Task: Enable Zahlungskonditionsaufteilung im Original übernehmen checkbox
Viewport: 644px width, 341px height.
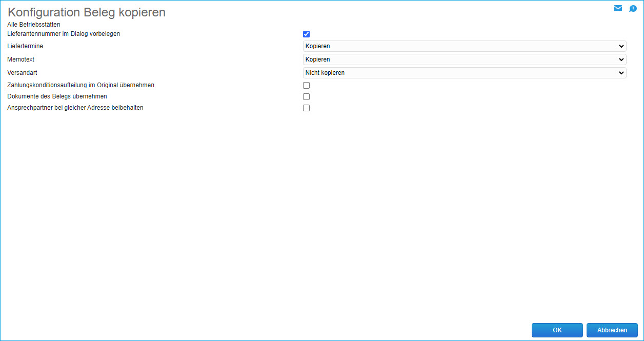Action: click(x=307, y=86)
